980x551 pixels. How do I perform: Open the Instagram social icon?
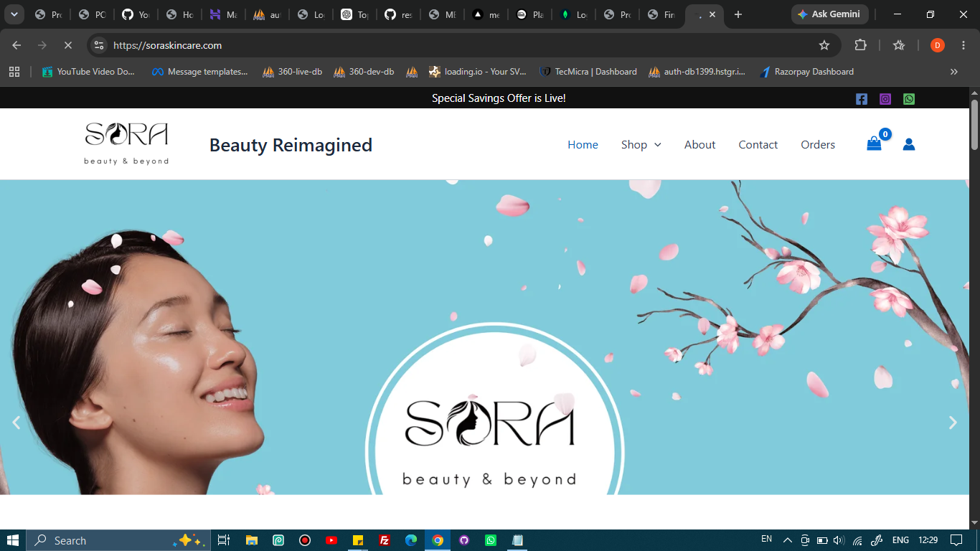coord(885,99)
